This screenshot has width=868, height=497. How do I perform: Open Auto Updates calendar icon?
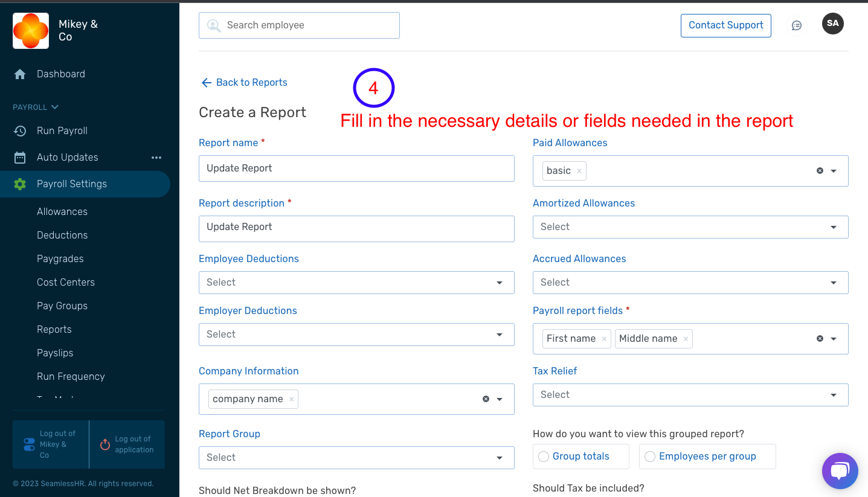19,157
